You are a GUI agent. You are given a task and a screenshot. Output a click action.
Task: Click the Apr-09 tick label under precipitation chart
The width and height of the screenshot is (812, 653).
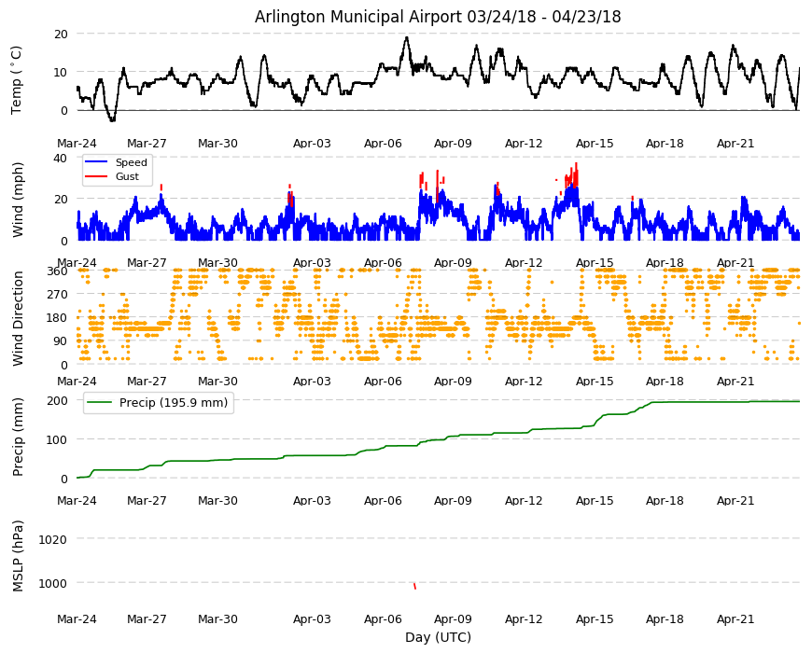point(453,500)
